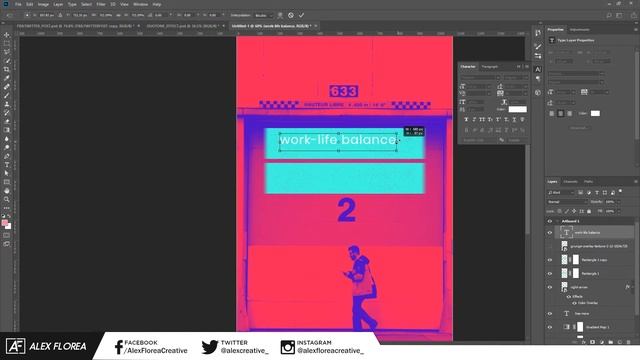Open the Window menu
Image resolution: width=640 pixels, height=360 pixels.
pos(140,4)
